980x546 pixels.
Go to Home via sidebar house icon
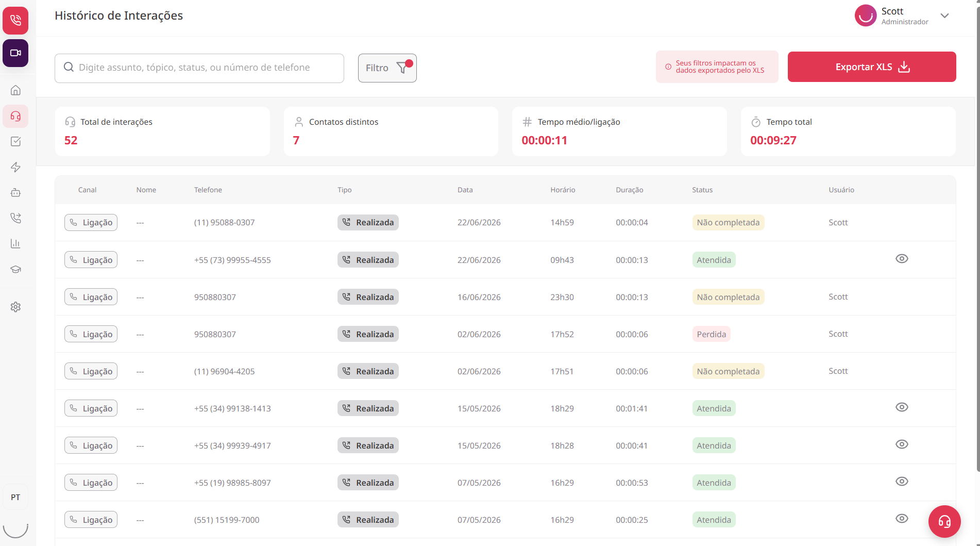point(15,90)
